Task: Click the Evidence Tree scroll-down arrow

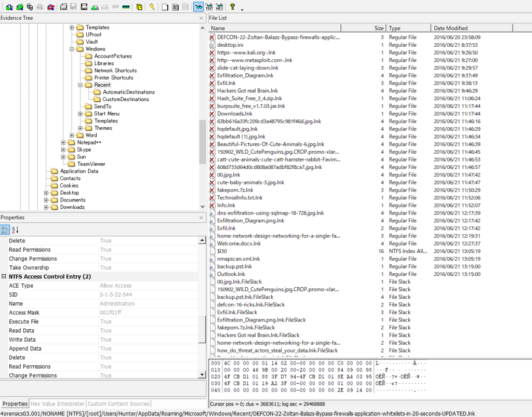Action: (x=203, y=207)
